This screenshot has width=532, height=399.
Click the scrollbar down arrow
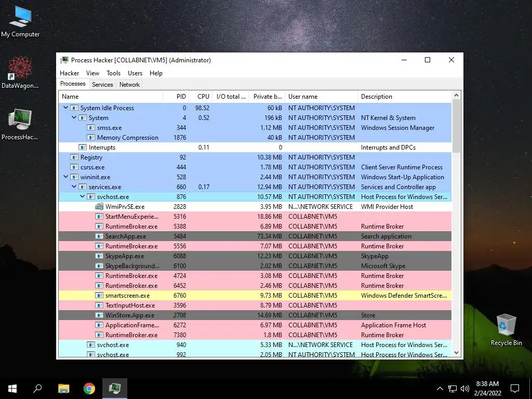coord(456,353)
